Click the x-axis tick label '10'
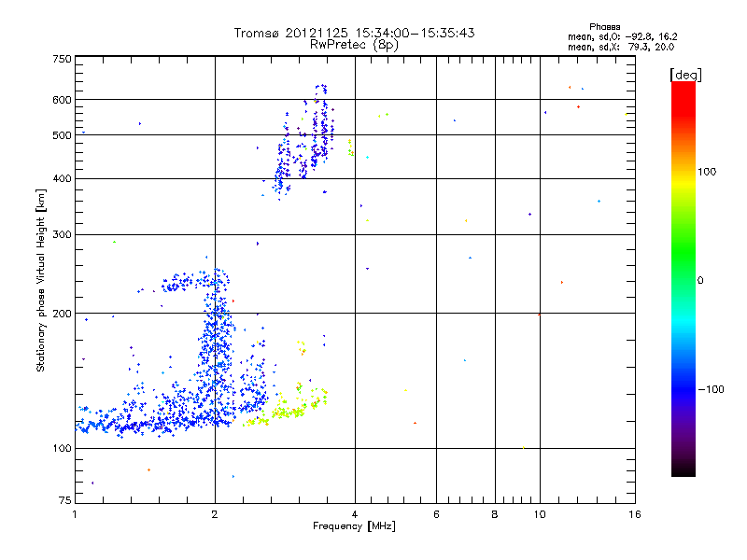 click(x=540, y=514)
